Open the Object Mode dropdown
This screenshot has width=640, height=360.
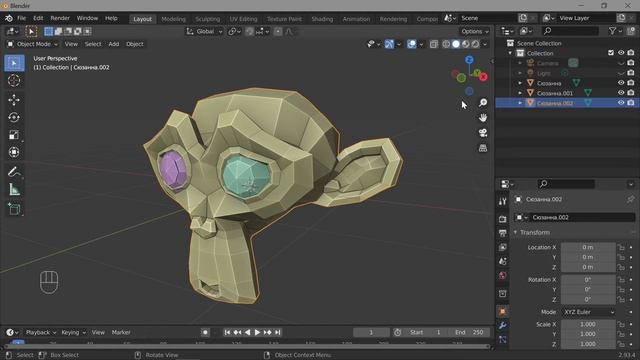coord(33,44)
